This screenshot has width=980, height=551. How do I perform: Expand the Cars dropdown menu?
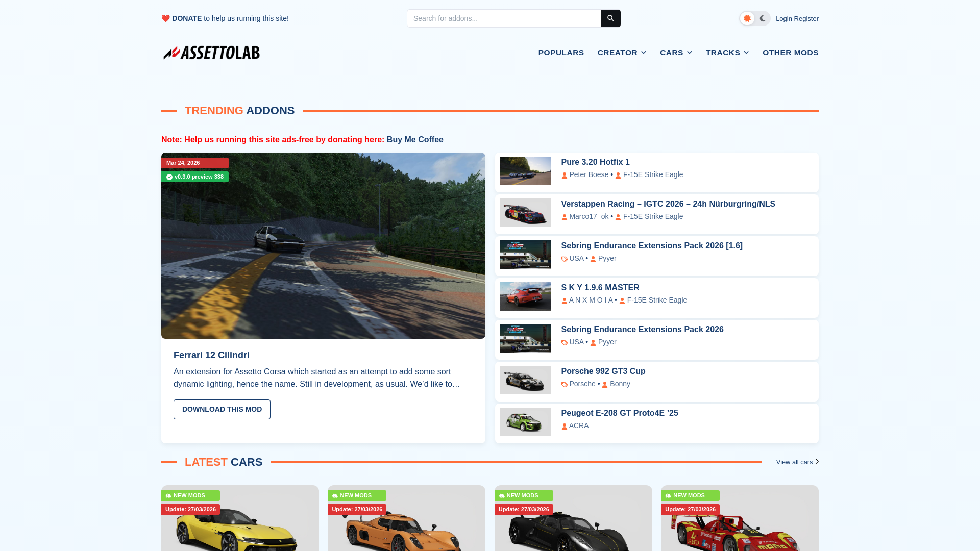point(676,53)
